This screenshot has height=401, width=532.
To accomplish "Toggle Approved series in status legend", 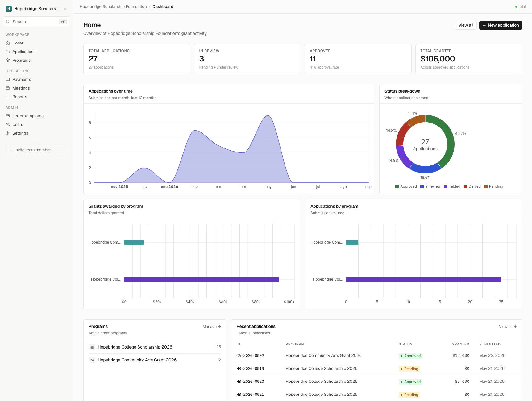I will [406, 186].
